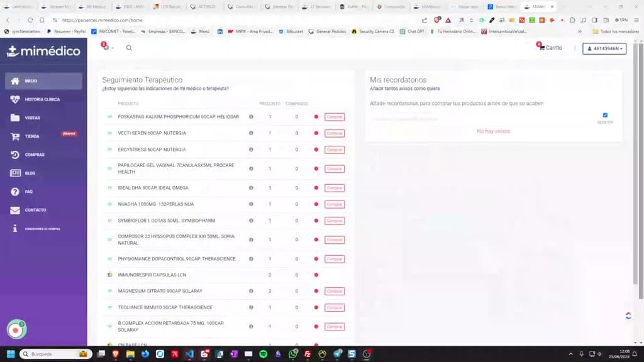Open the Generar Pedidos bookmark
Screen dimensions: 644x362
327,31
